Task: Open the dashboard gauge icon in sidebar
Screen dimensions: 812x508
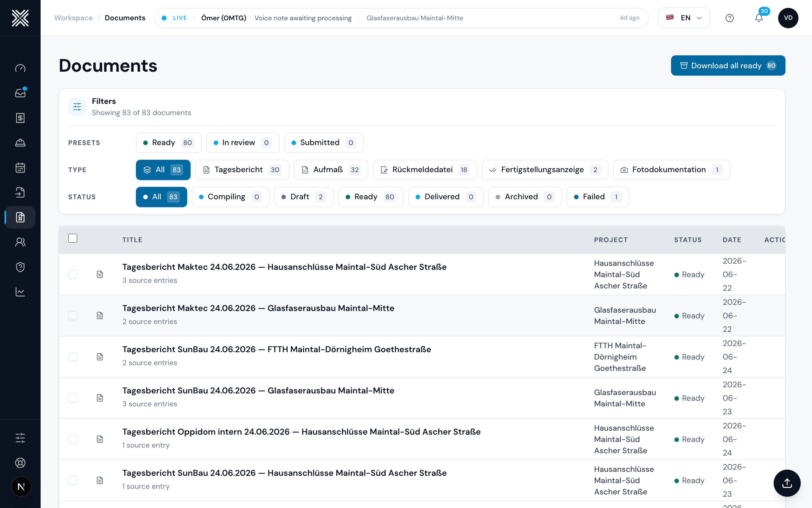Action: pos(20,68)
